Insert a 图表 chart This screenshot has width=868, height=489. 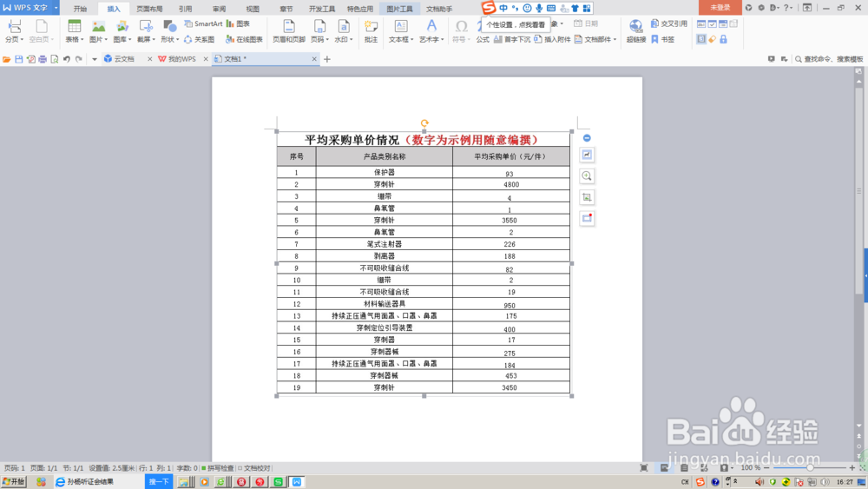tap(238, 23)
